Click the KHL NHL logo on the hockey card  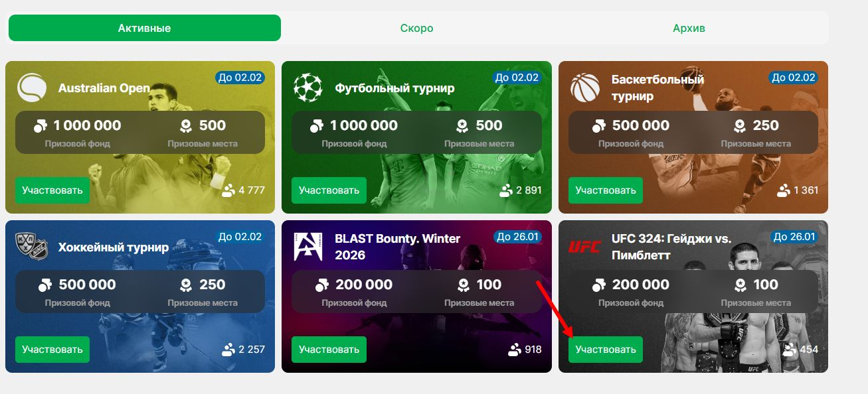coord(32,247)
